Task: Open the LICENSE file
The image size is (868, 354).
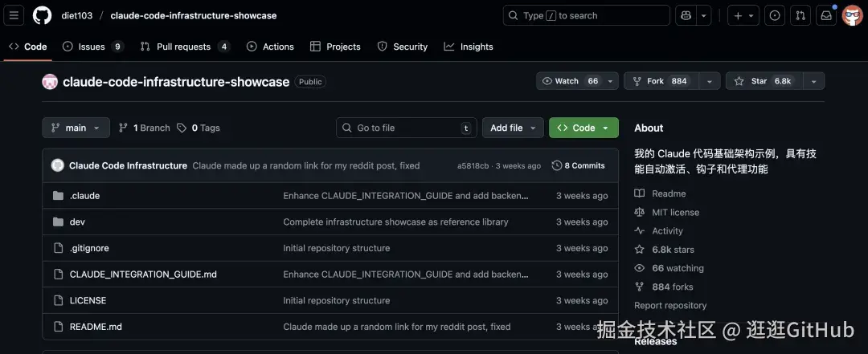Action: point(88,300)
